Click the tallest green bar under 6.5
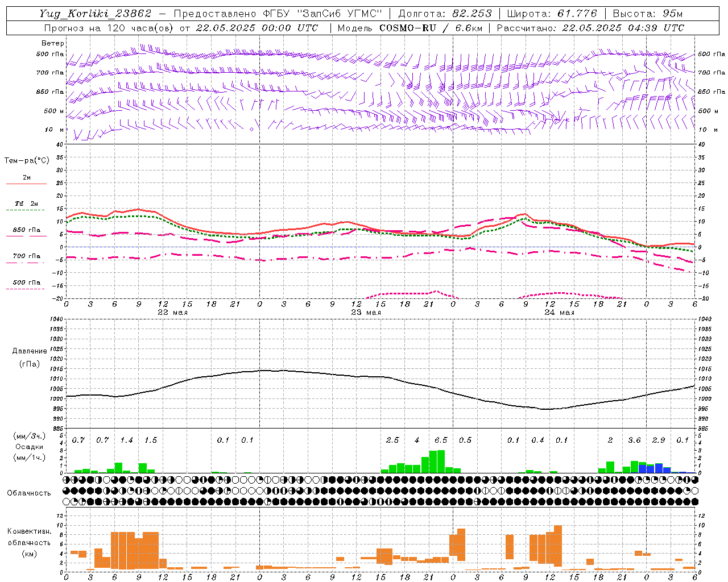 pyautogui.click(x=441, y=462)
